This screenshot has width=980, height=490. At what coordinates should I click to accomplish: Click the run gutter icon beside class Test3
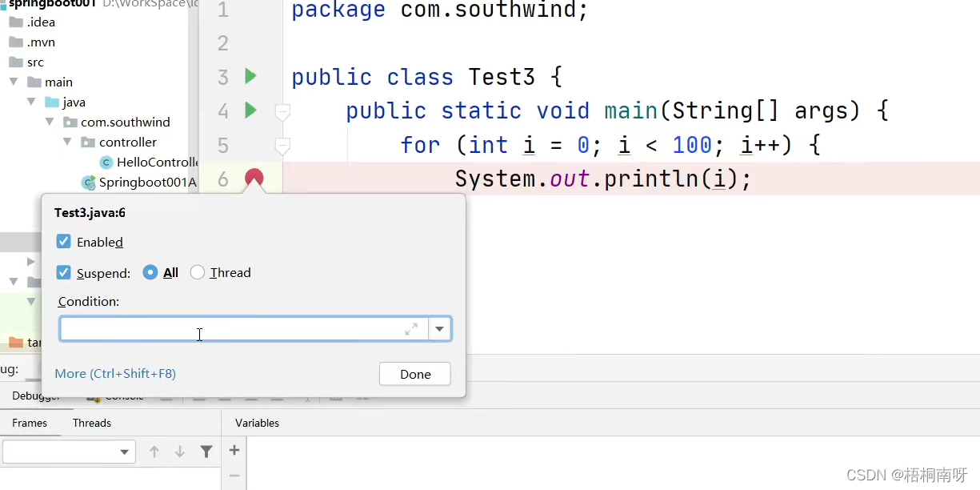point(250,76)
